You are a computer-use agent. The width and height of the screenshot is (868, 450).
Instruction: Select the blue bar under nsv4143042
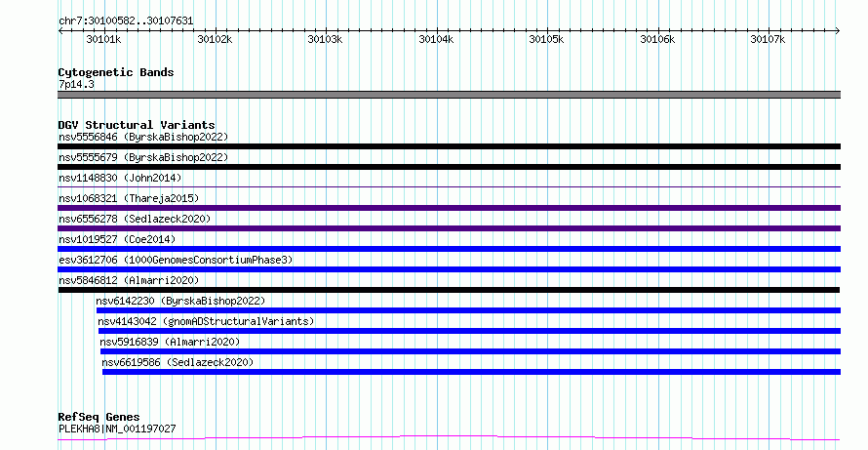pos(469,331)
